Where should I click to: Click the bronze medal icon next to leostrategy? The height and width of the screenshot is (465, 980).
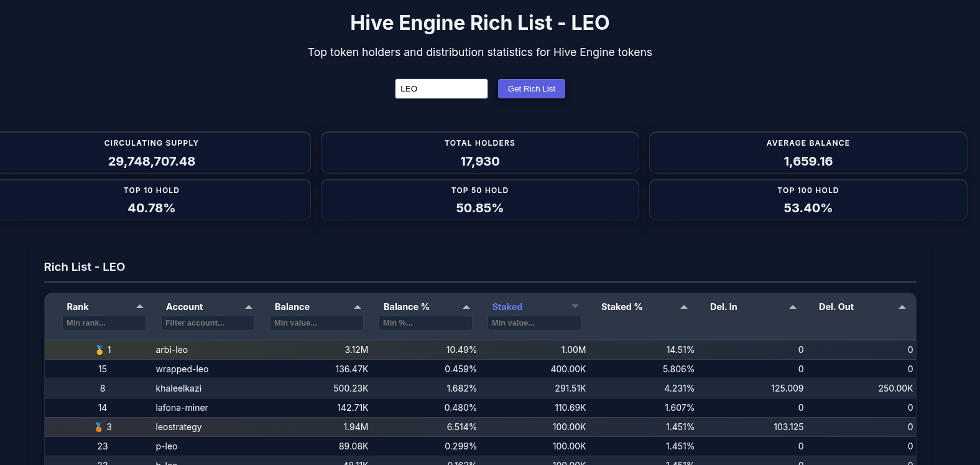pos(98,427)
